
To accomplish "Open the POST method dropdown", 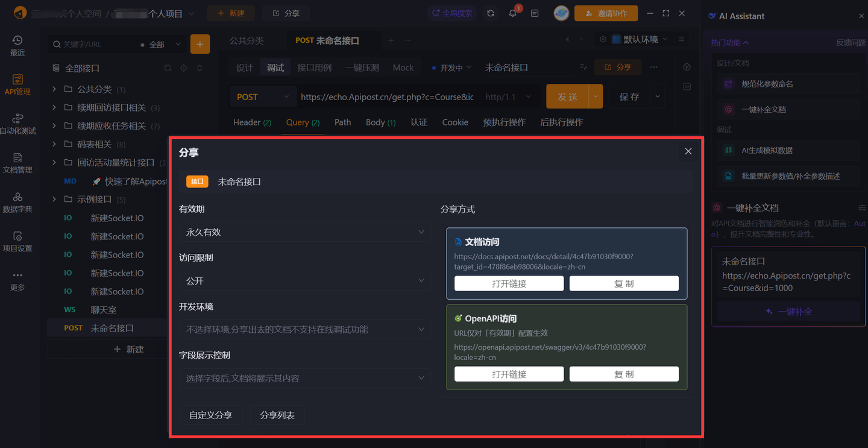I will click(x=262, y=96).
